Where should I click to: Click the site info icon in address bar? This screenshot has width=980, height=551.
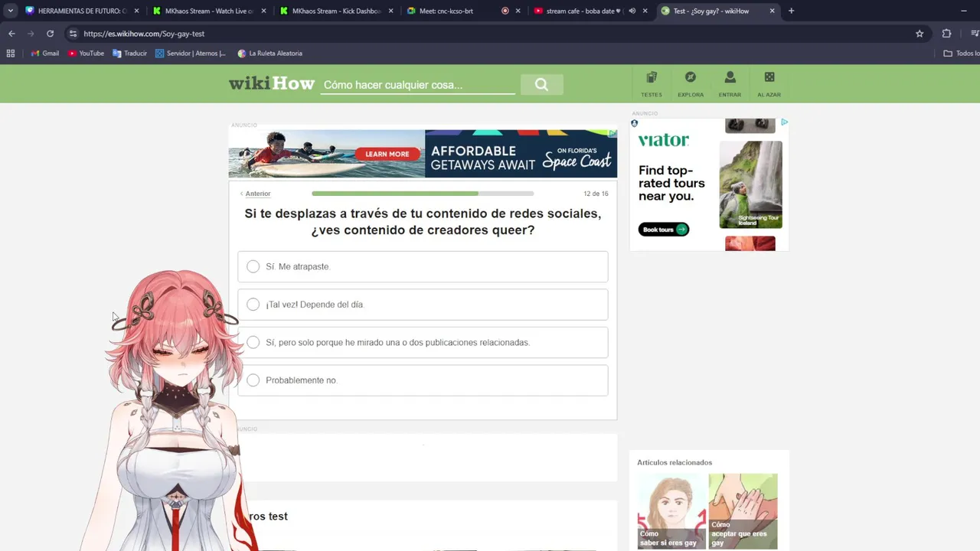(x=73, y=34)
